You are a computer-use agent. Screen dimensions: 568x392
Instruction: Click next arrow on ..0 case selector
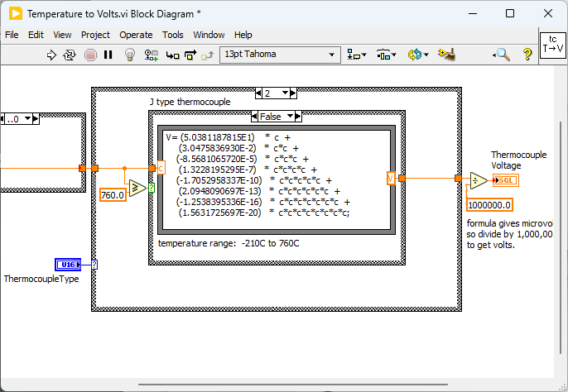(x=36, y=119)
